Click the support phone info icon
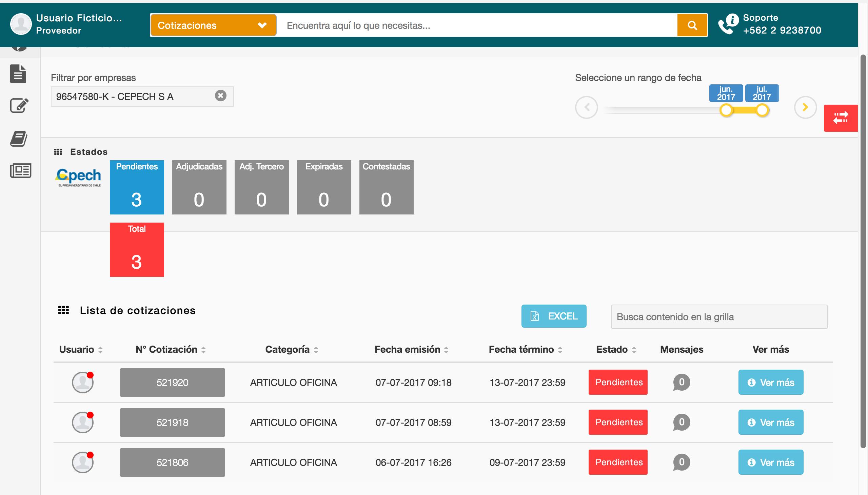Screen dimensions: 868x495 tap(728, 24)
